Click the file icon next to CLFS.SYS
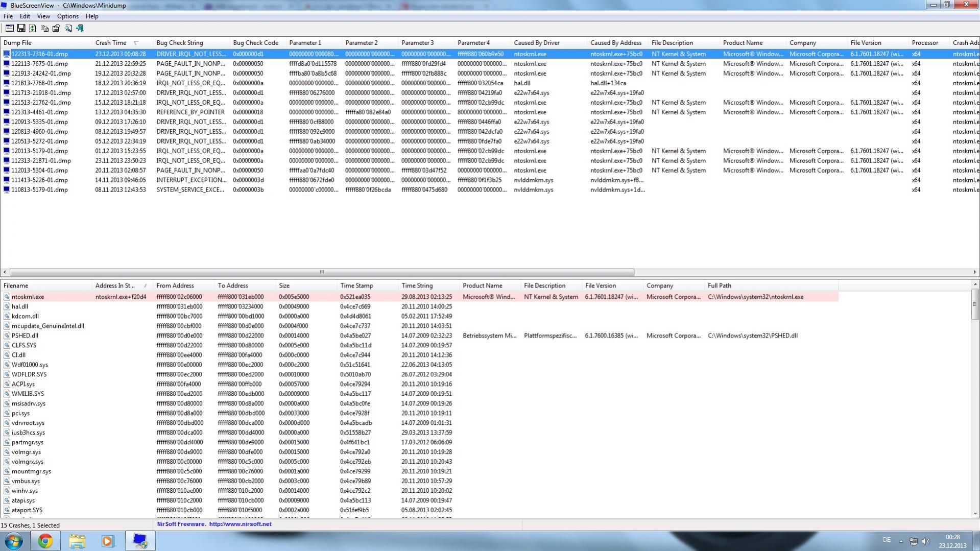The width and height of the screenshot is (980, 551). (7, 346)
